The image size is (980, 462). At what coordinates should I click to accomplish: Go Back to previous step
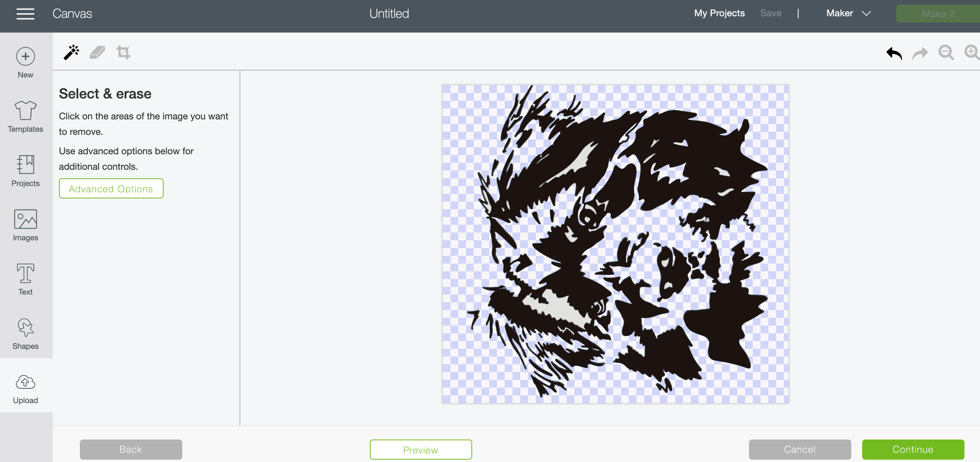tap(131, 450)
